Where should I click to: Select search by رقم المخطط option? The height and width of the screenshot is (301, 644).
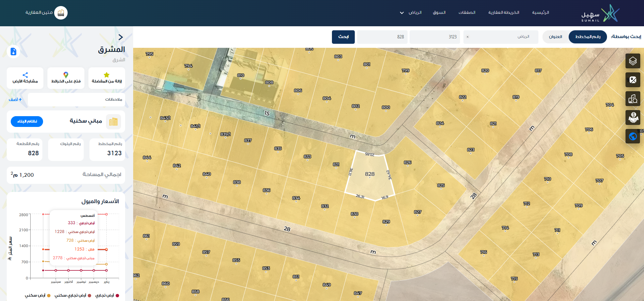[x=588, y=37]
